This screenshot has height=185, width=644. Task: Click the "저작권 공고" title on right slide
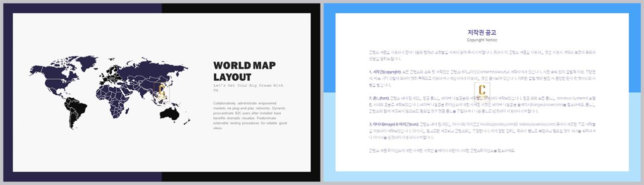point(482,33)
